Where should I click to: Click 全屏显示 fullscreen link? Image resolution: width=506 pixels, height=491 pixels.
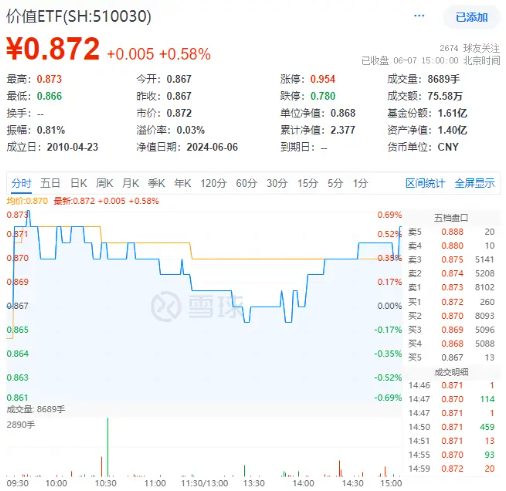tap(475, 183)
